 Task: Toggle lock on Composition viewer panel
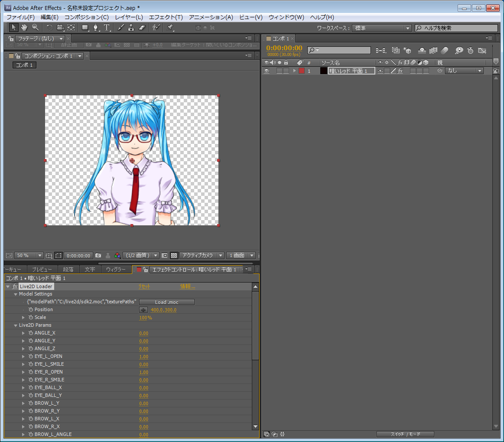coord(17,55)
